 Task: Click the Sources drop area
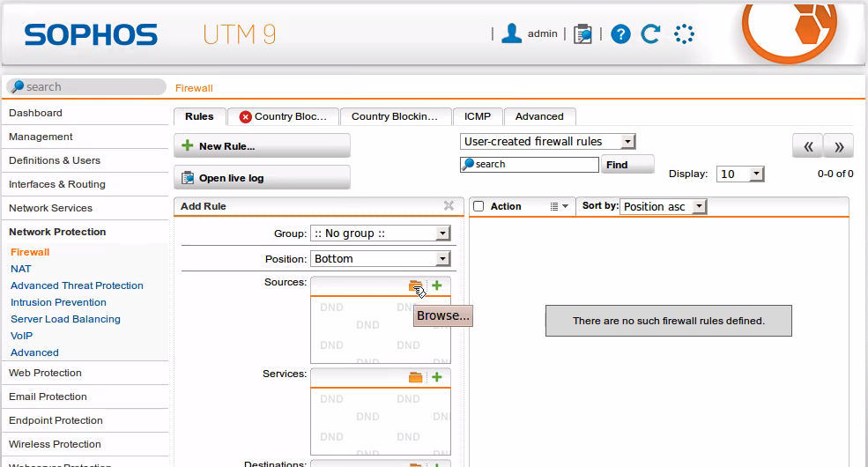[x=381, y=330]
